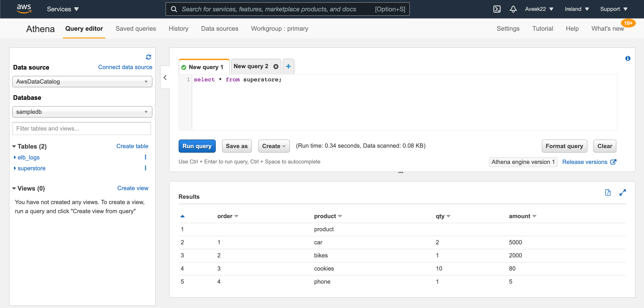
Task: Expand results to full screen
Action: (x=623, y=192)
